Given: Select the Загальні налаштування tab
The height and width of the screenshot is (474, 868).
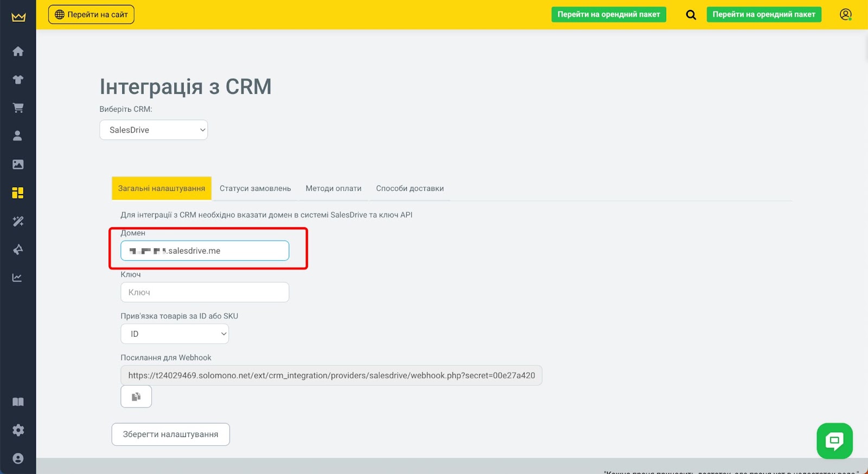Looking at the screenshot, I should pyautogui.click(x=162, y=189).
